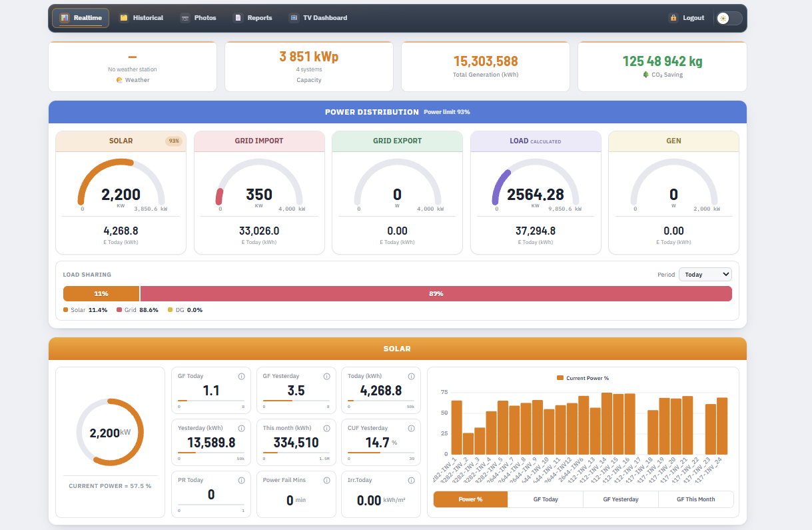
Task: Click the CURRENT POWER = 57.5 % text
Action: (110, 486)
